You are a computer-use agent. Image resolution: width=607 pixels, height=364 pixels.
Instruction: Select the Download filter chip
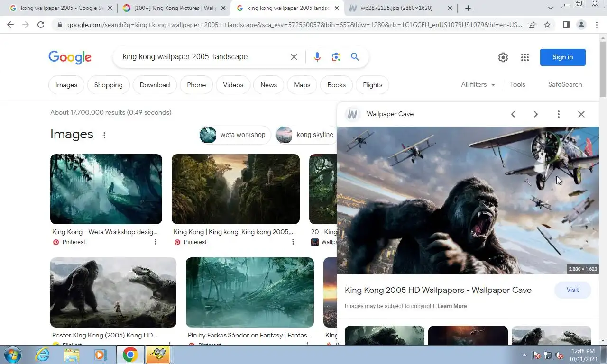click(155, 85)
